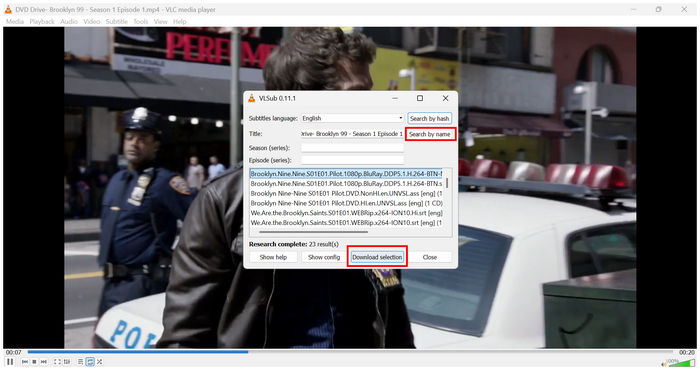Click VLC cone icon in main title bar
The width and height of the screenshot is (700, 370).
pyautogui.click(x=8, y=9)
